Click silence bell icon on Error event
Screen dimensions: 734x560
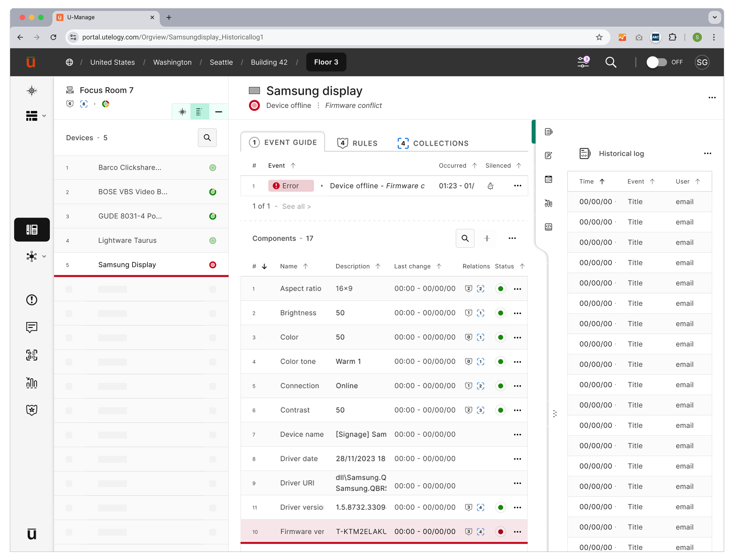490,186
